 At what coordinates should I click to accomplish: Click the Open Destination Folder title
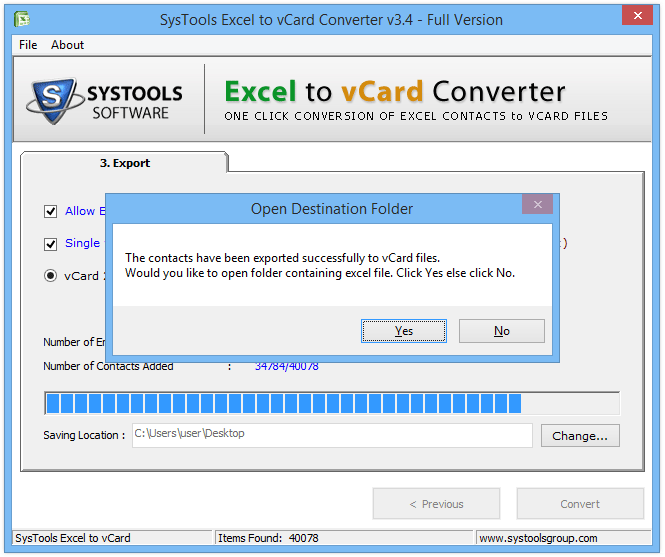point(332,209)
